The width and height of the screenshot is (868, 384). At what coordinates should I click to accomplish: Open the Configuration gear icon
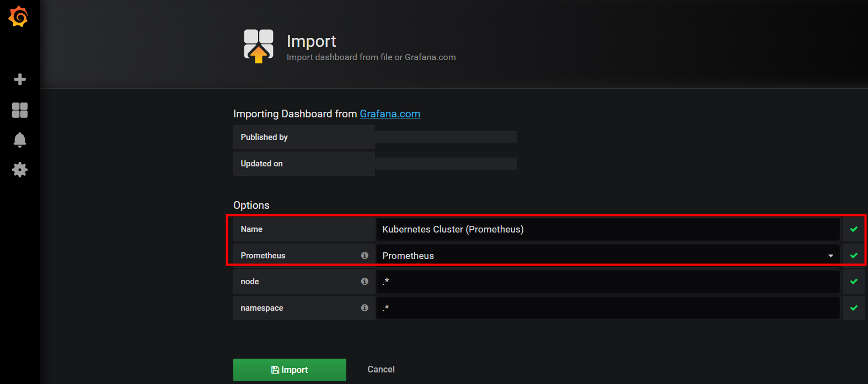(x=20, y=170)
